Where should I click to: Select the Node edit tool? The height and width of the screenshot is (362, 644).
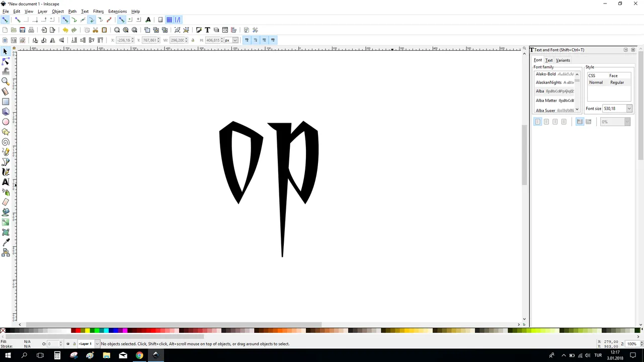pyautogui.click(x=6, y=61)
